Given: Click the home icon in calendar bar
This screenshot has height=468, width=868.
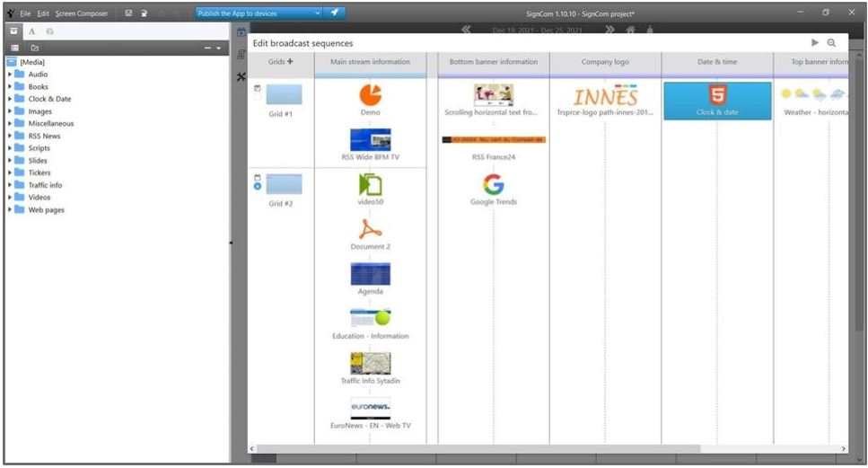Looking at the screenshot, I should [x=630, y=30].
